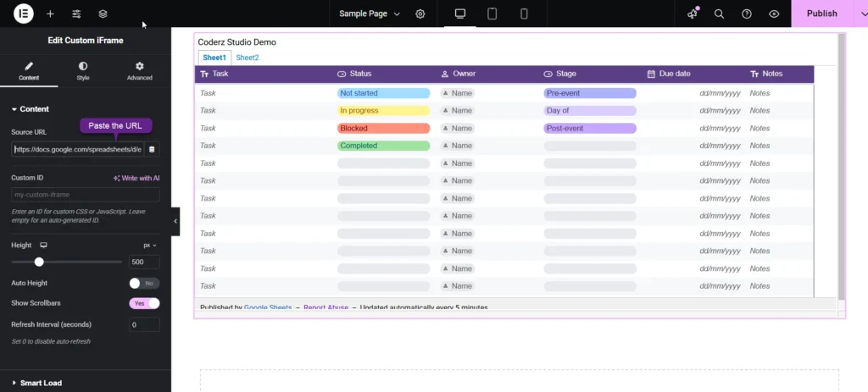Click the Not started status cell
This screenshot has width=868, height=392.
[x=384, y=93]
